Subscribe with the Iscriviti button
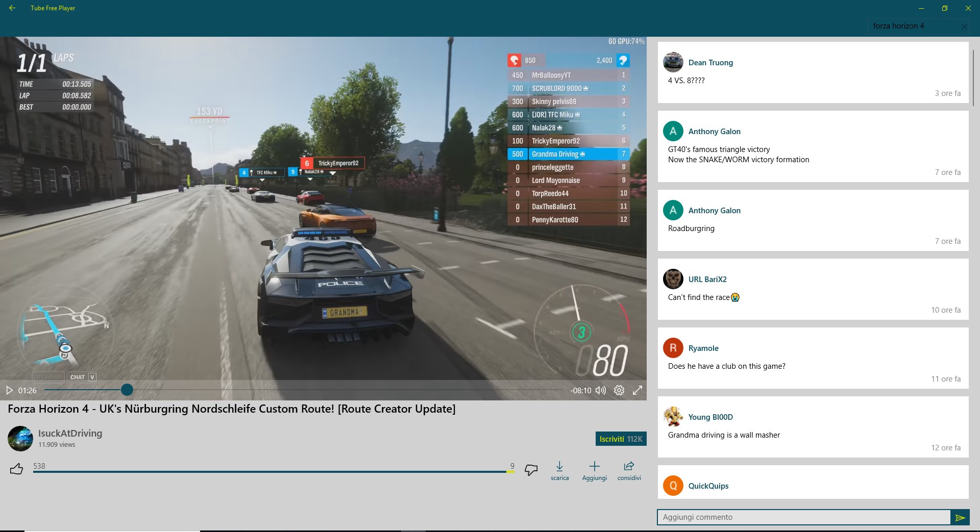 (621, 439)
